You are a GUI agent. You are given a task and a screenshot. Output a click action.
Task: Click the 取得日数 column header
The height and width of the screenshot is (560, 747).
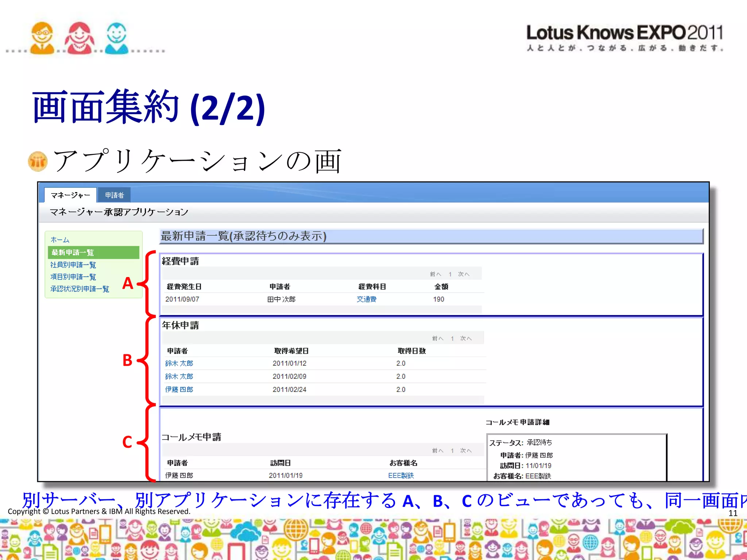coord(412,351)
